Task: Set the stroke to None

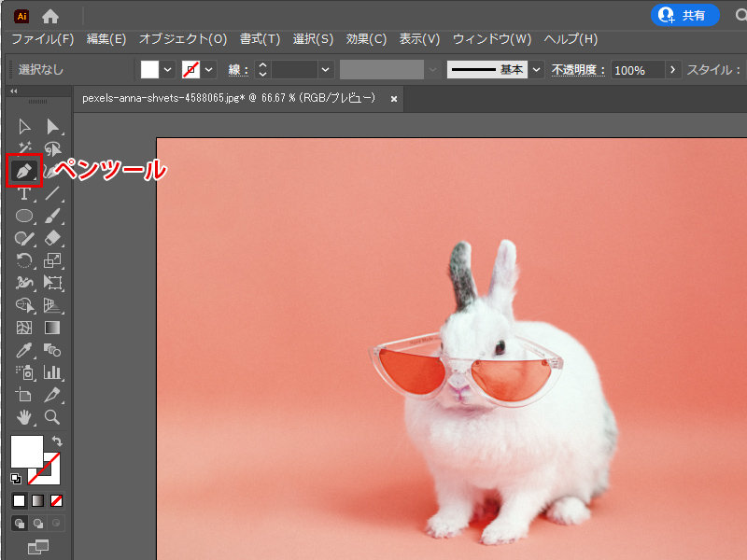Action: click(x=56, y=501)
